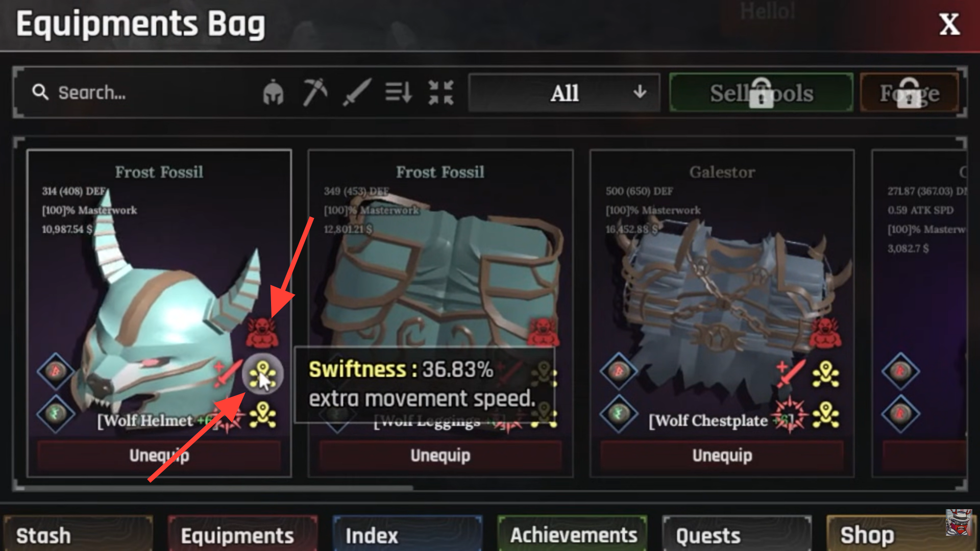The height and width of the screenshot is (551, 980).
Task: Click the locked Sell Tools button
Action: (761, 93)
